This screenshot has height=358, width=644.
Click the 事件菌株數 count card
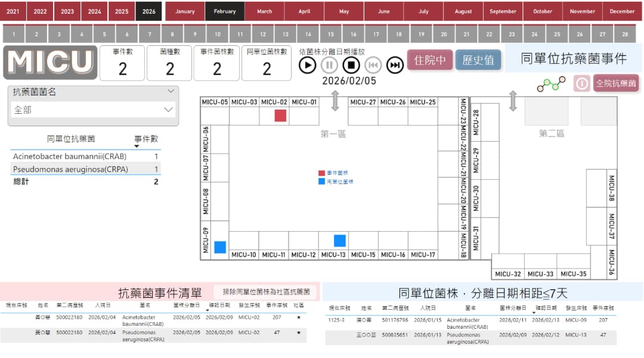click(x=217, y=63)
